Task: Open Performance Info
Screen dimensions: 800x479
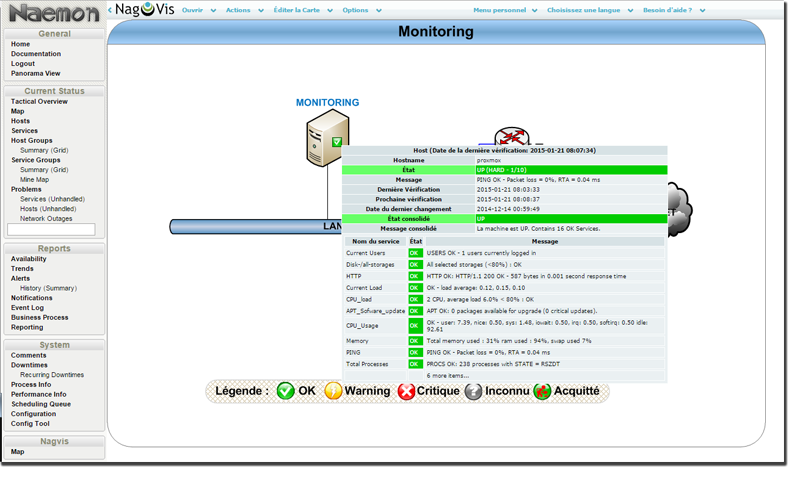Action: pyautogui.click(x=39, y=394)
